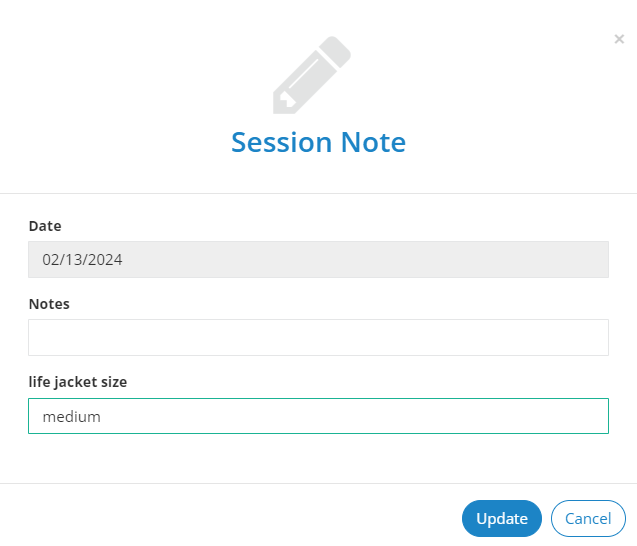Save changes with the Update button
The height and width of the screenshot is (546, 637).
pyautogui.click(x=502, y=518)
